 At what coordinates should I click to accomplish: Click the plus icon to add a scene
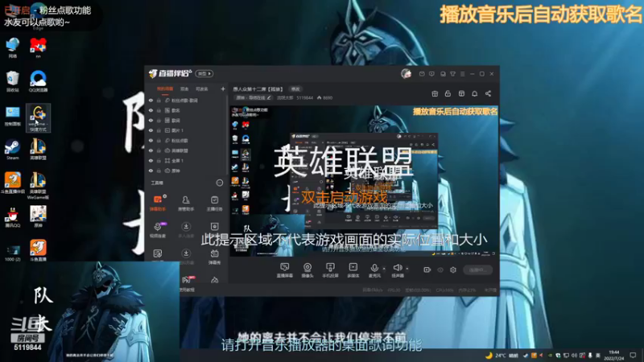click(223, 88)
